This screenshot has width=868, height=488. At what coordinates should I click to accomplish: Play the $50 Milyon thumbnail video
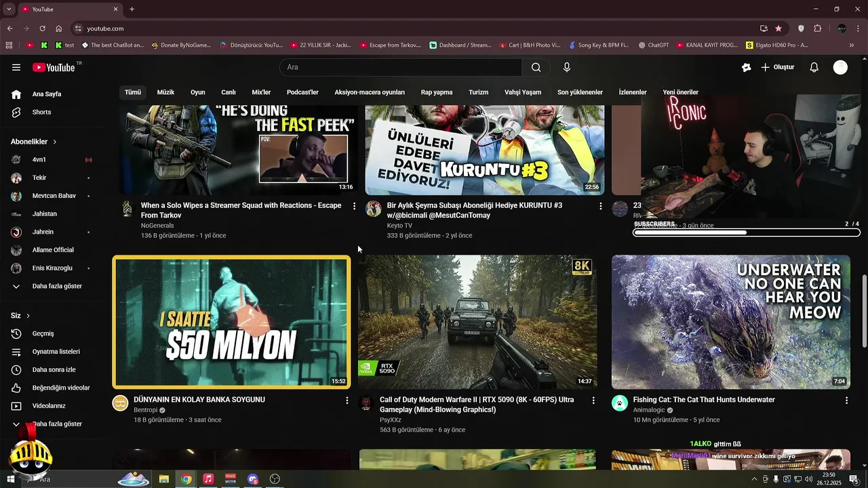(231, 322)
